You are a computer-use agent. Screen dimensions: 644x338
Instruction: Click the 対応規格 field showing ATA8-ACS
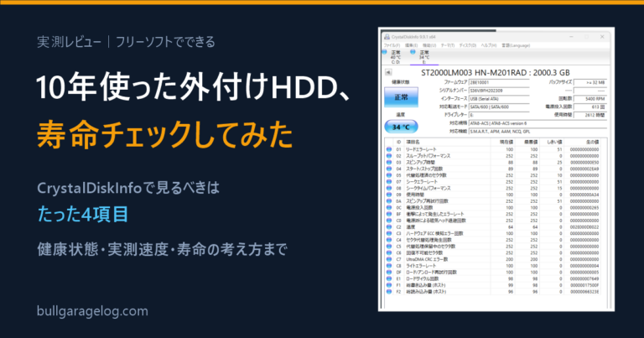[538, 123]
